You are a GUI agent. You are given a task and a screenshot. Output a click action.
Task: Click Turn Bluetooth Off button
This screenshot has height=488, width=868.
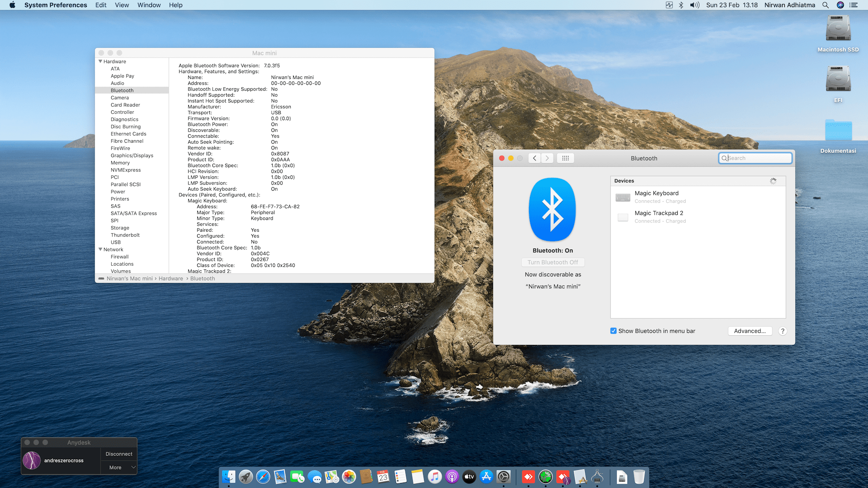click(x=552, y=262)
